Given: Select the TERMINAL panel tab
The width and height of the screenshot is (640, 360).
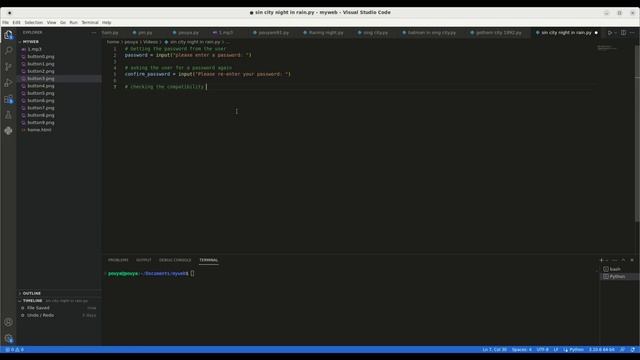Looking at the screenshot, I should pos(209,260).
